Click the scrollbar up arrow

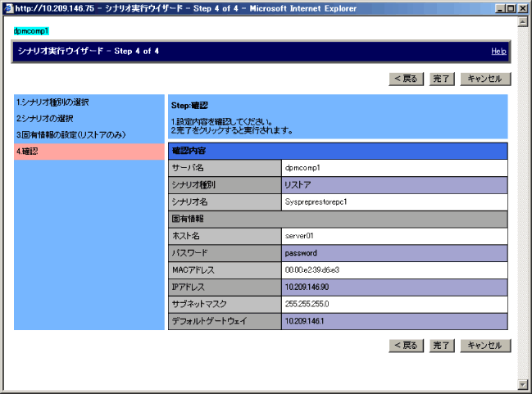click(x=523, y=22)
